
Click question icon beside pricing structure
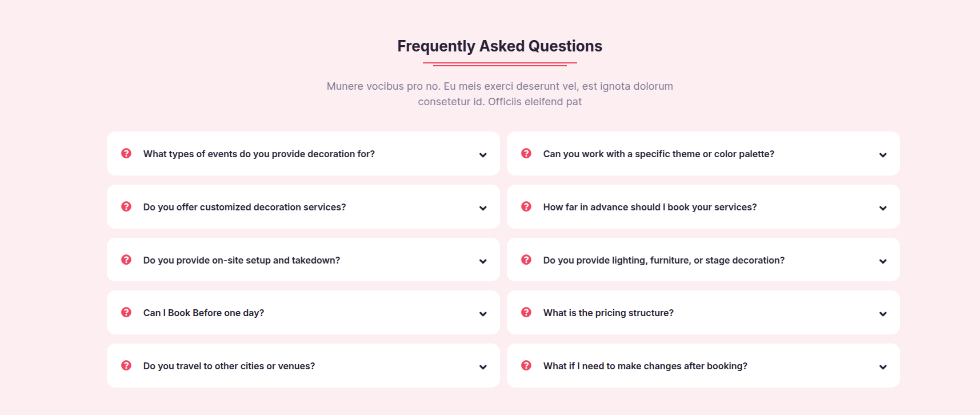526,312
